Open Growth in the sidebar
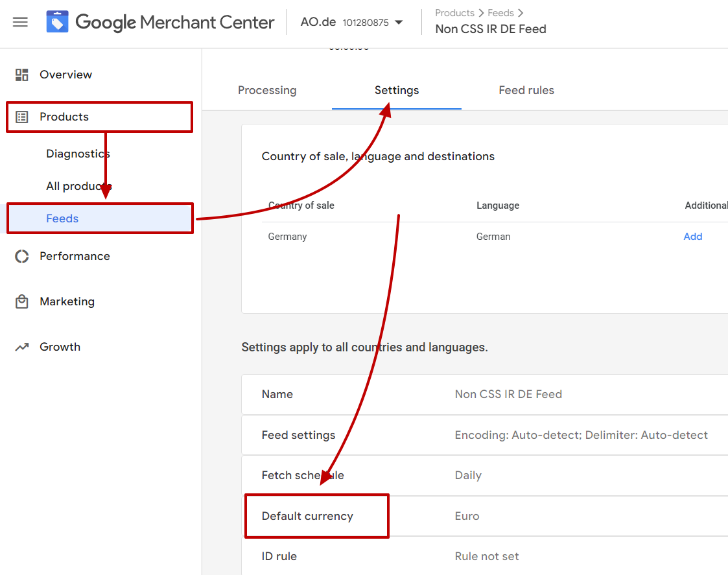 point(60,347)
